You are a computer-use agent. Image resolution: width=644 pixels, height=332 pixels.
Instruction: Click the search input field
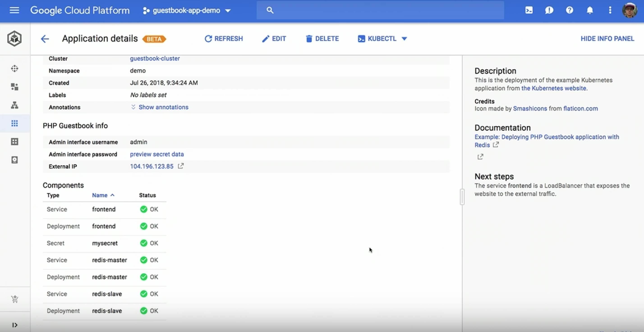click(x=380, y=10)
